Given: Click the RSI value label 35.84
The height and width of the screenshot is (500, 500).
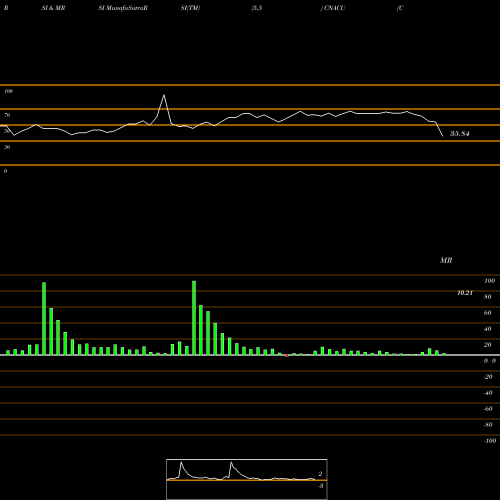Looking at the screenshot, I should coord(460,134).
